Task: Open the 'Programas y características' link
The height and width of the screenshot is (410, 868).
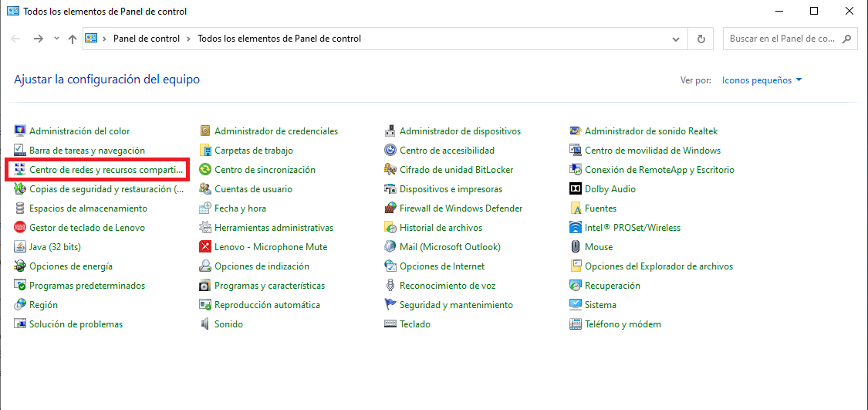Action: pyautogui.click(x=269, y=286)
